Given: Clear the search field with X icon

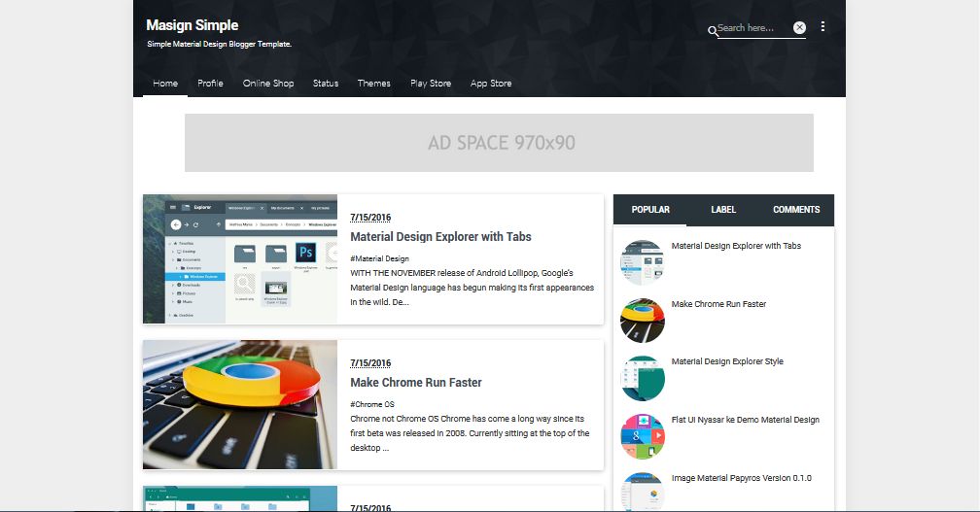Looking at the screenshot, I should (799, 27).
